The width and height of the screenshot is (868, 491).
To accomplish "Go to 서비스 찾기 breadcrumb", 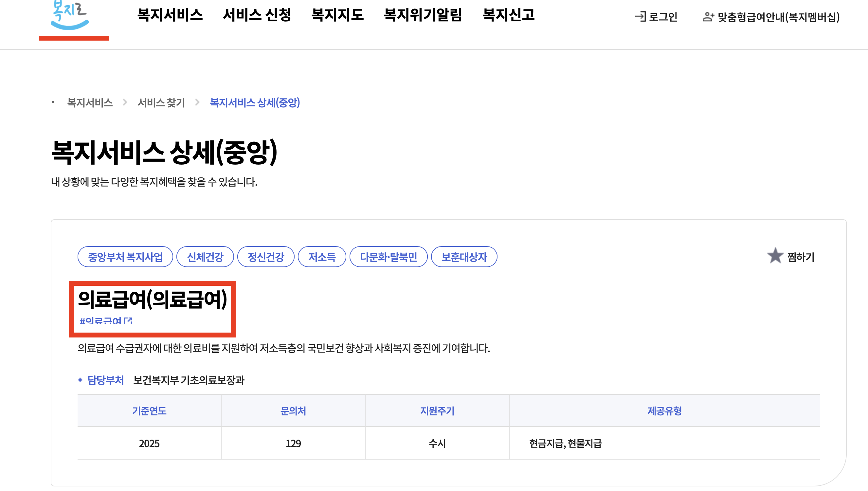I will [x=161, y=102].
